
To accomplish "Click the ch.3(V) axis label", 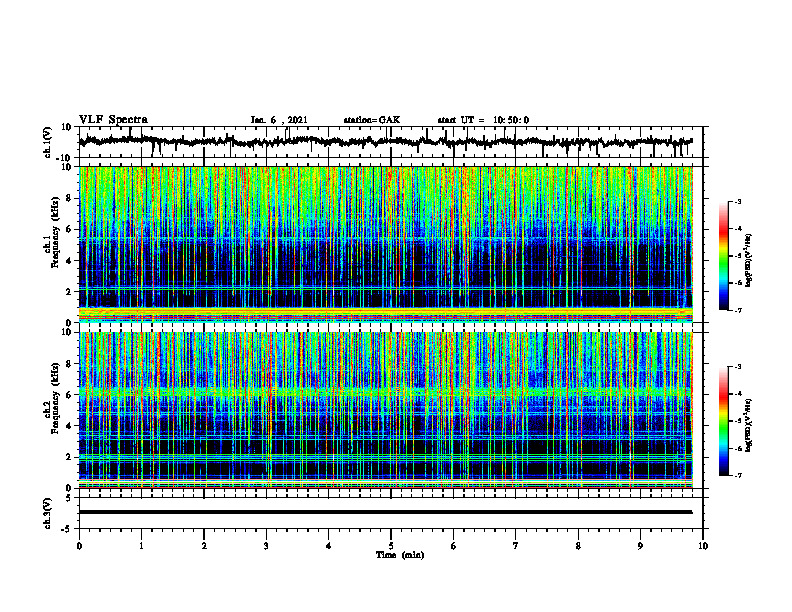I will pos(48,514).
